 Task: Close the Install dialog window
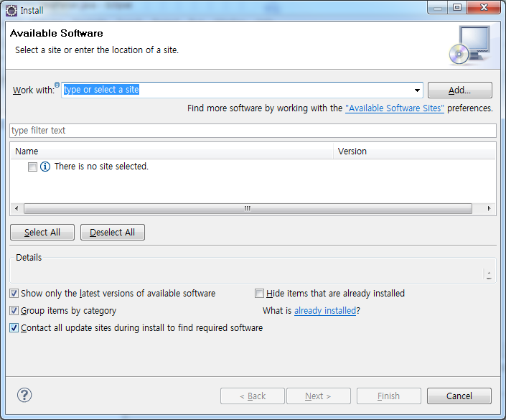click(484, 7)
